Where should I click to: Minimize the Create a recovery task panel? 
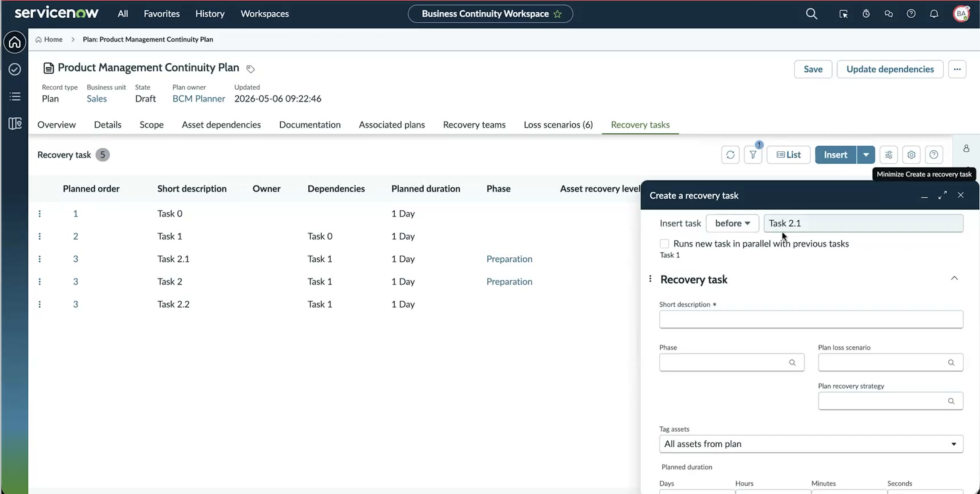(x=924, y=196)
